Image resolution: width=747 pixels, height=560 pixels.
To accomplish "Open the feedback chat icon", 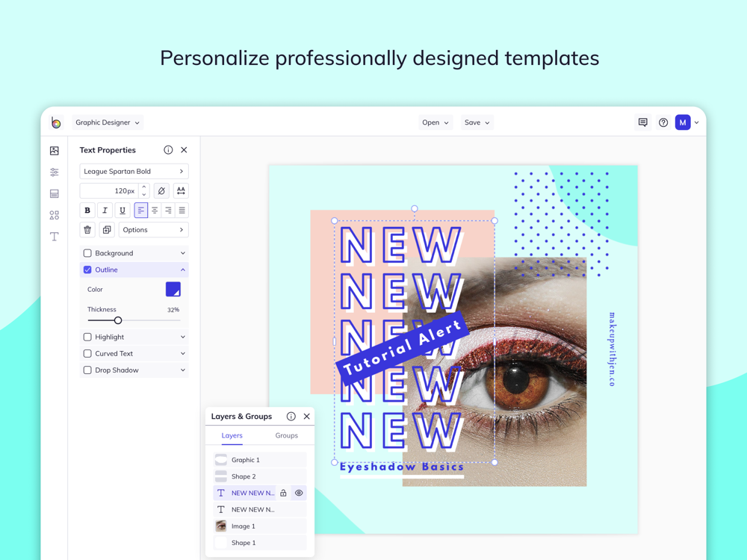I will [x=643, y=122].
